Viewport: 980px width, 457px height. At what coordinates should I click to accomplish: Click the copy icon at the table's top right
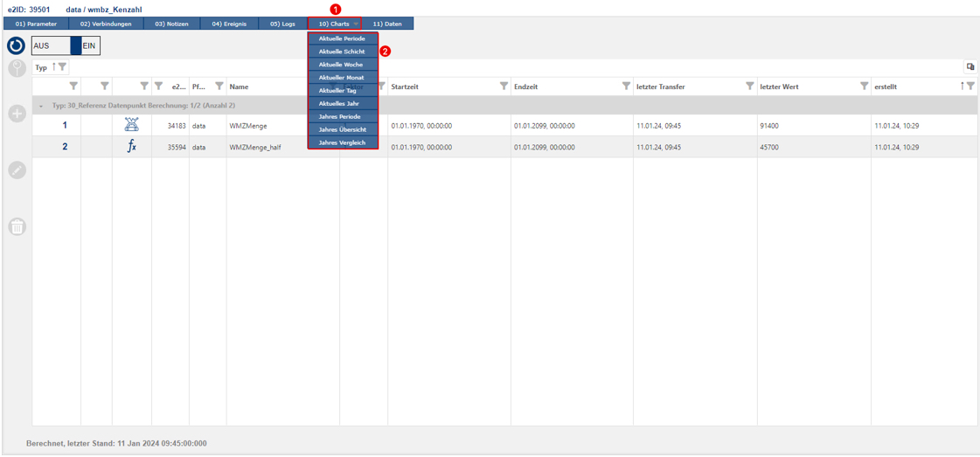(x=970, y=66)
